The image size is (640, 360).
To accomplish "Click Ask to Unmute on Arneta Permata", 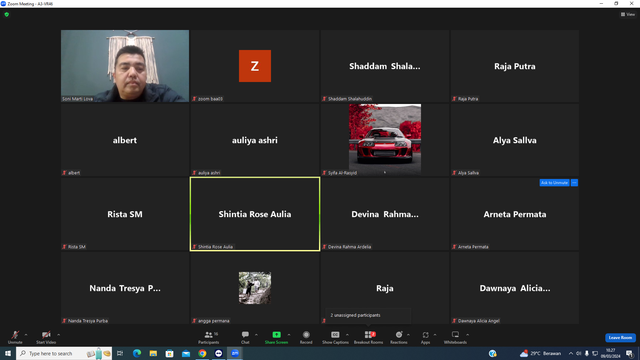I will (x=554, y=182).
